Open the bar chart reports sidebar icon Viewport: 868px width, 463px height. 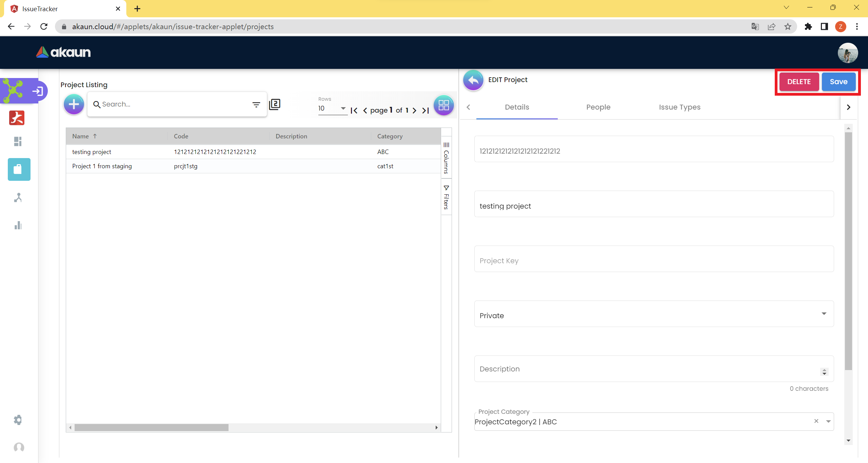[18, 225]
